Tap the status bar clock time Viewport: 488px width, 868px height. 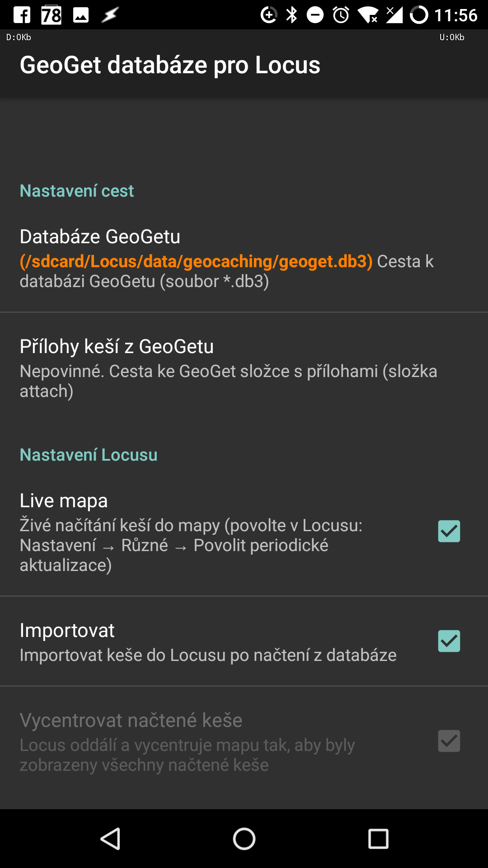[x=455, y=15]
